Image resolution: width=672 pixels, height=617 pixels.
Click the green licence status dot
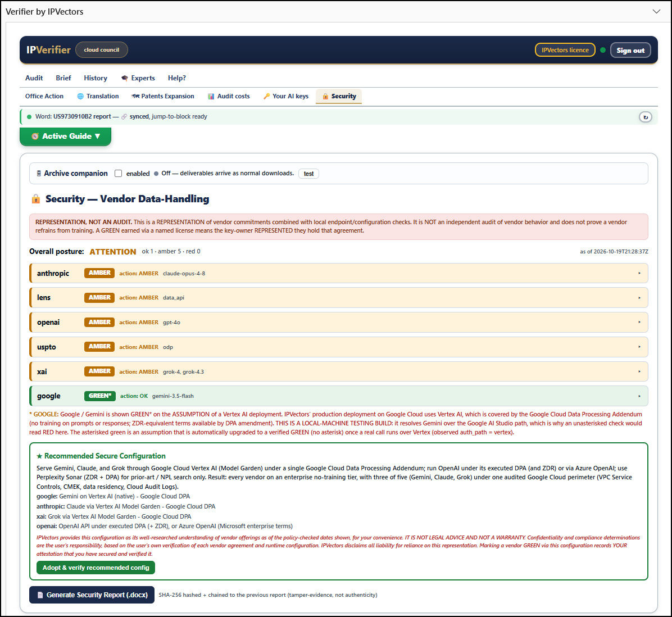coord(602,50)
